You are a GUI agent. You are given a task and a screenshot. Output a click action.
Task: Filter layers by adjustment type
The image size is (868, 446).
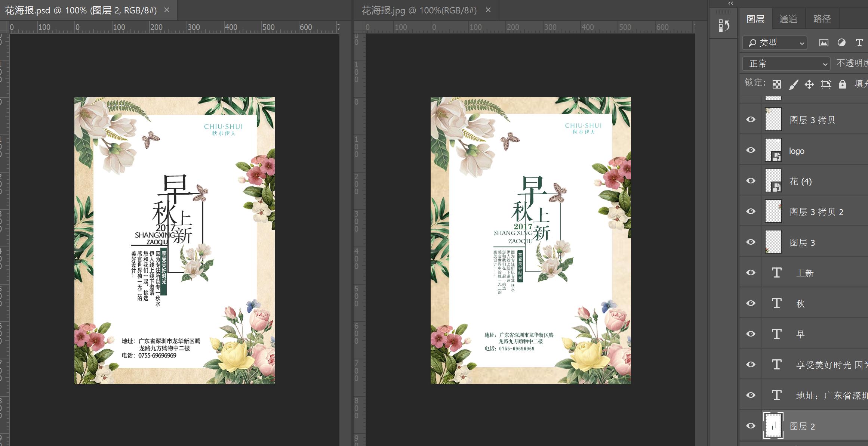841,43
